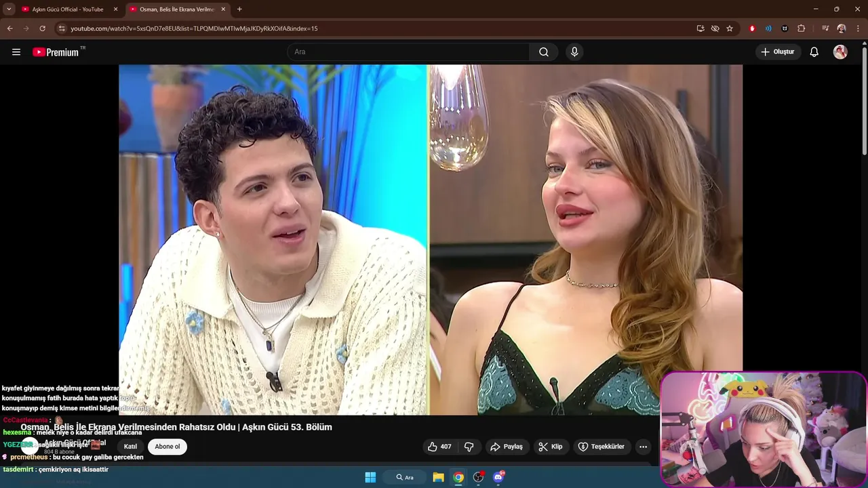
Task: Open the Extensions puzzle menu
Action: 801,28
